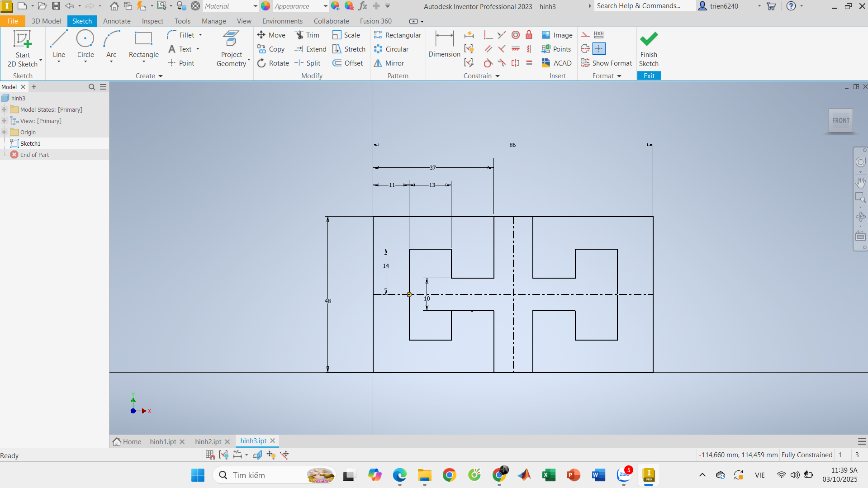Click the Search Help & Commands field
Screen dimensions: 868x488
pos(644,6)
